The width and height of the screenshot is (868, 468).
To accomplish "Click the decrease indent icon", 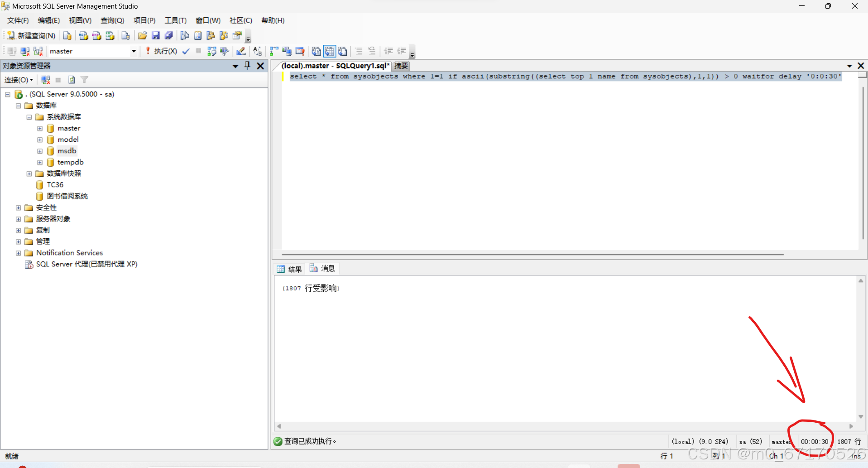I will point(388,51).
